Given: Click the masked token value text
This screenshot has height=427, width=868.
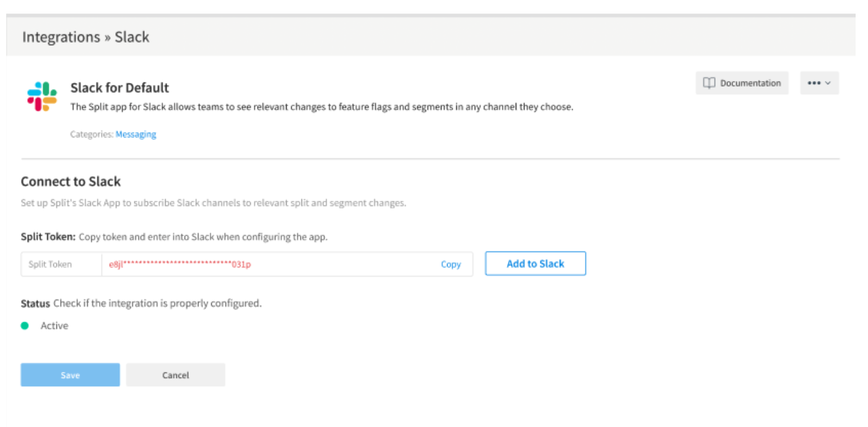Looking at the screenshot, I should [180, 264].
